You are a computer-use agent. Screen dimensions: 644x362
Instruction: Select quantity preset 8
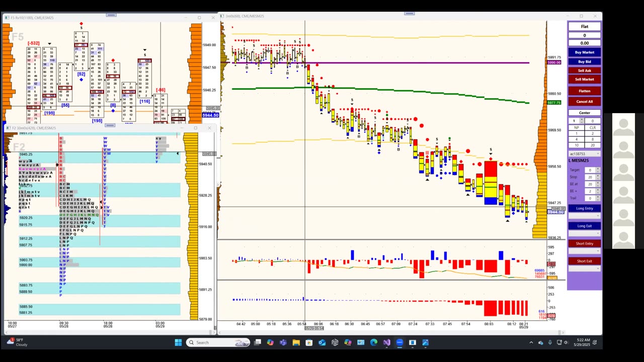pos(593,139)
